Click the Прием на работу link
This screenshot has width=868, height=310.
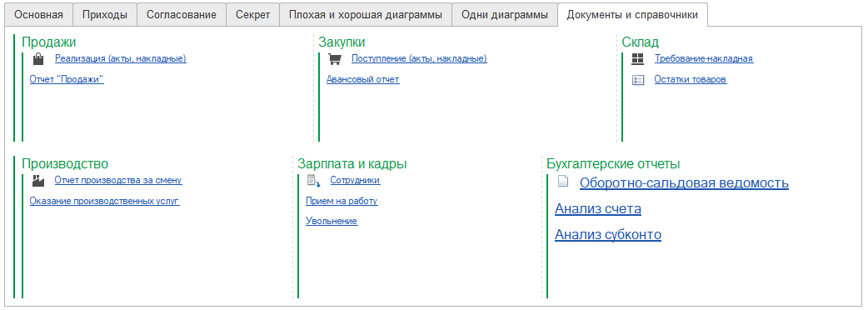(342, 201)
